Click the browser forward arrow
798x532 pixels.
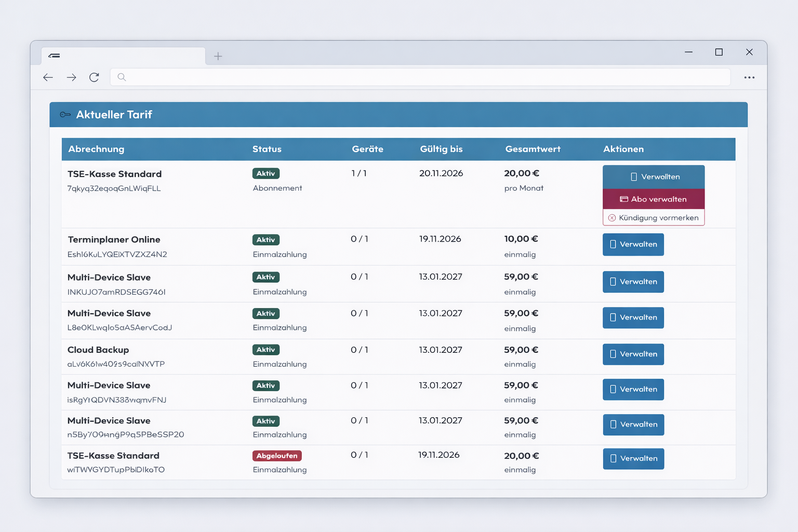71,77
